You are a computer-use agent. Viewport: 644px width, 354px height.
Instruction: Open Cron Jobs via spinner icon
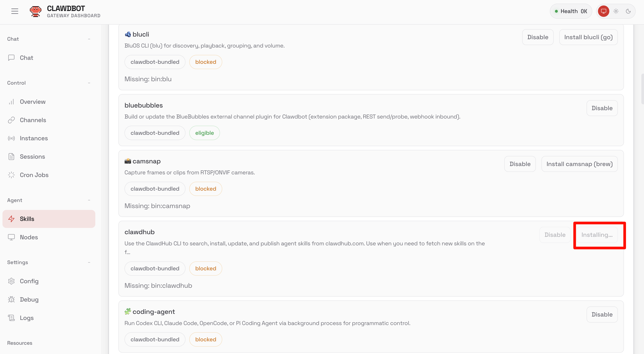tap(11, 175)
